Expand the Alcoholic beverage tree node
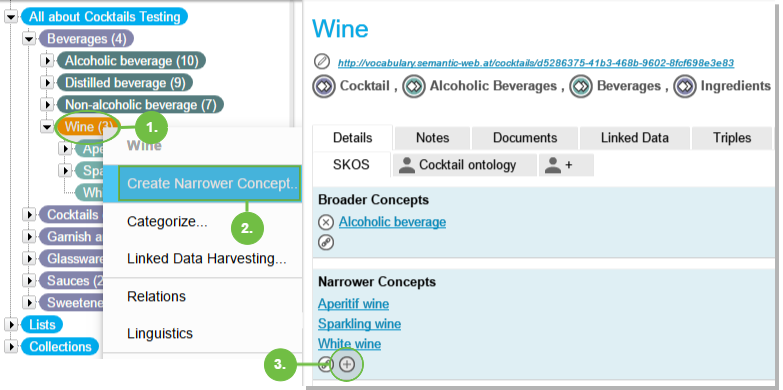The width and height of the screenshot is (783, 390). pos(46,61)
